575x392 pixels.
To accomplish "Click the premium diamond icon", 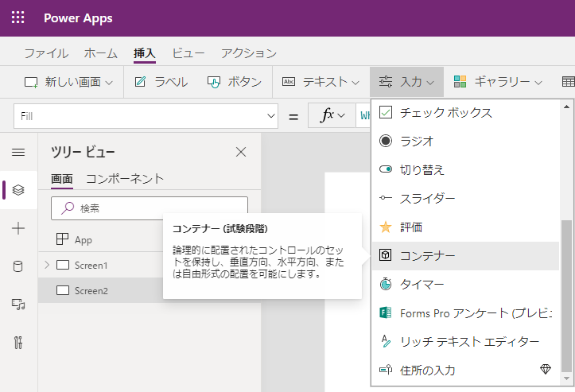I will click(x=546, y=369).
